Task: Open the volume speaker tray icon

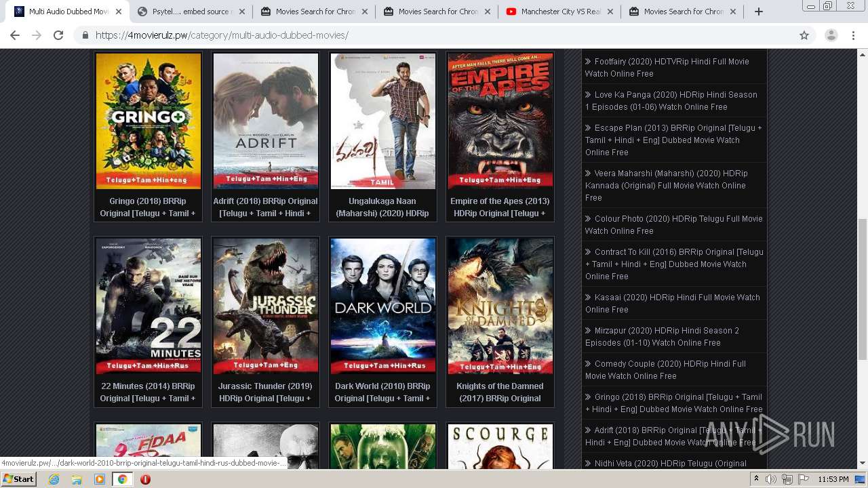Action: click(x=771, y=479)
